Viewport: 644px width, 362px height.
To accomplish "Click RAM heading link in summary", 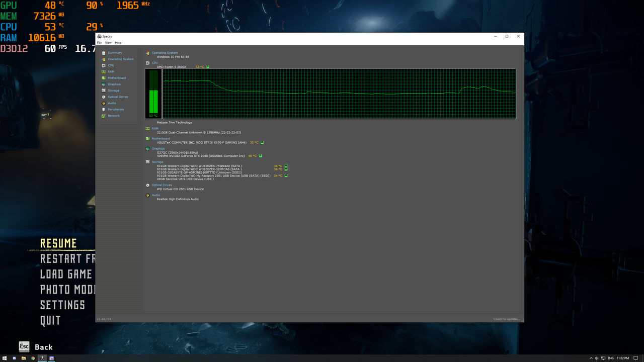I will click(x=155, y=129).
